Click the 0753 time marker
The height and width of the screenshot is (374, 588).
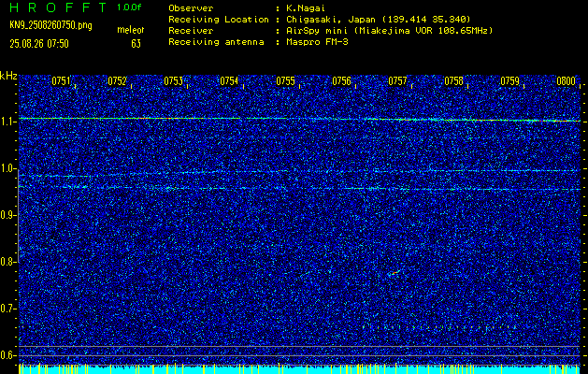(x=173, y=81)
